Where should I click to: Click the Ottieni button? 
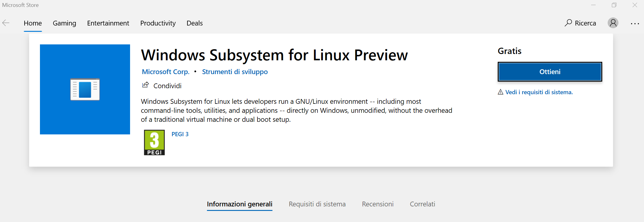pos(550,72)
